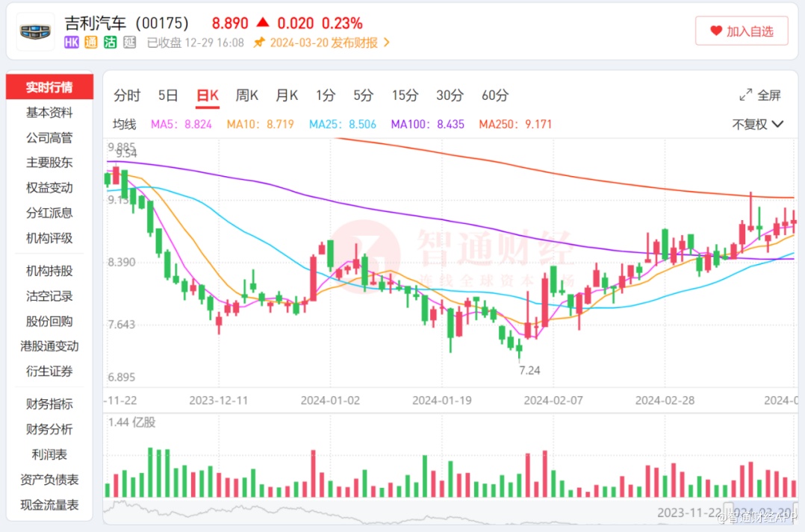Screen dimensions: 805x532
Task: Expand the 发布财报 chevron arrow
Action: coord(387,43)
